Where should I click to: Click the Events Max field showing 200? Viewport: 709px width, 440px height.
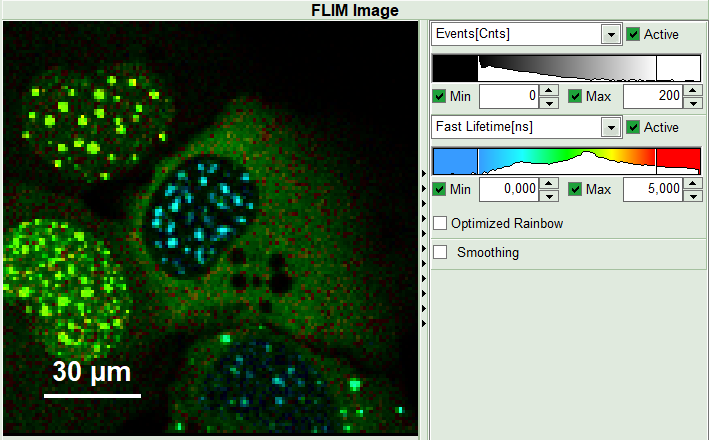(x=652, y=96)
